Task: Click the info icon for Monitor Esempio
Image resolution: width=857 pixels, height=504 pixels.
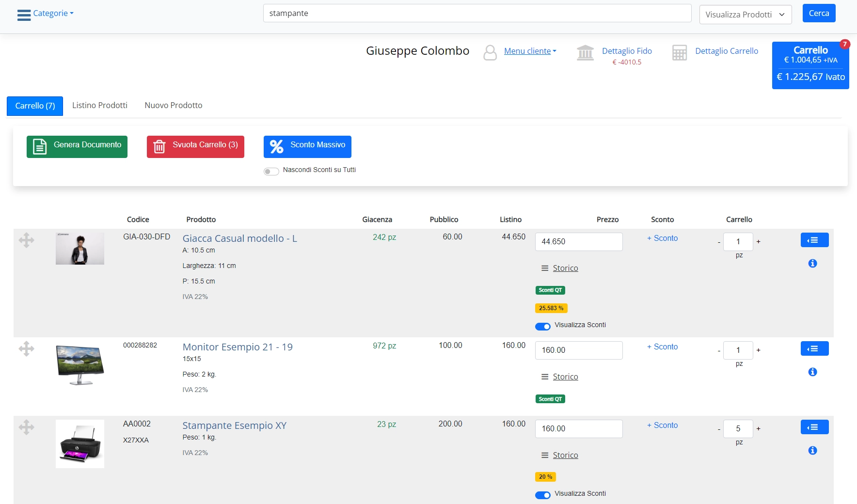Action: point(812,372)
